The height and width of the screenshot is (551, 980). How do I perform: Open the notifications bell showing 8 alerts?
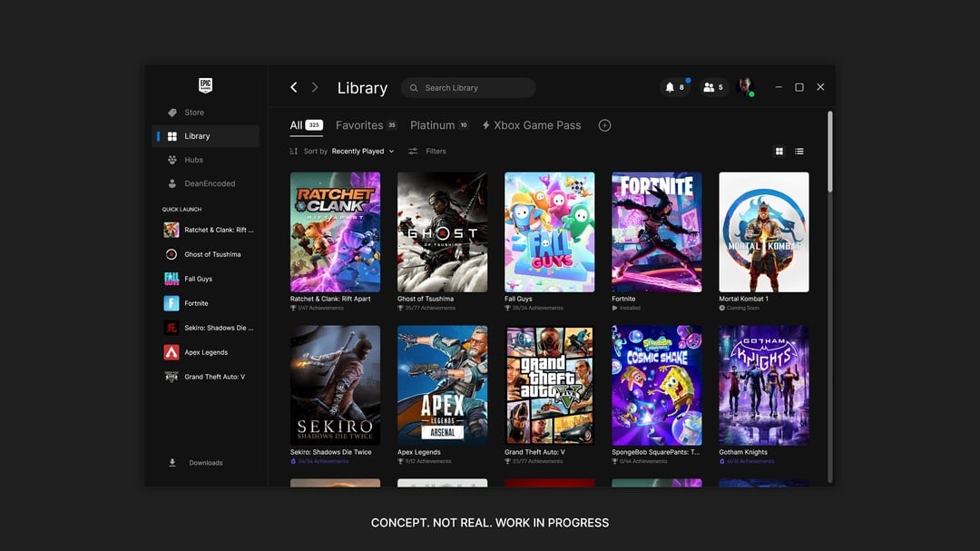click(x=671, y=87)
